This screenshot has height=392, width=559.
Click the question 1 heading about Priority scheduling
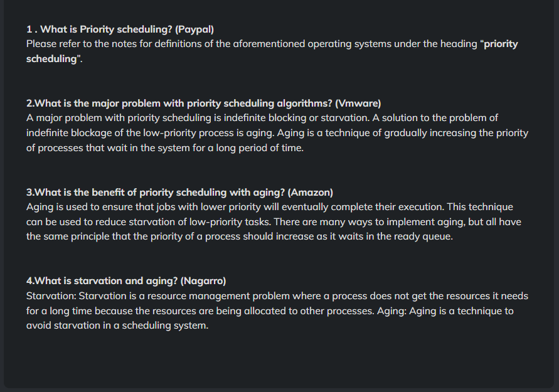(100, 29)
